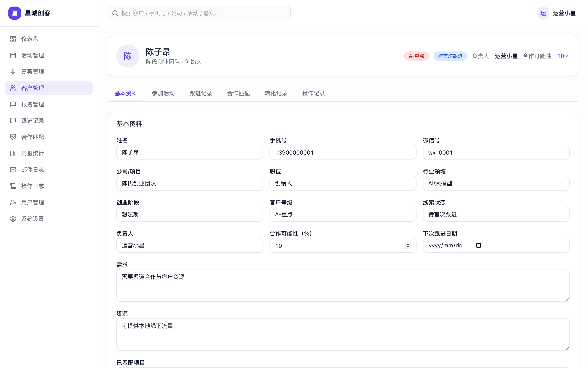Open 报名管理 page

pos(49,104)
